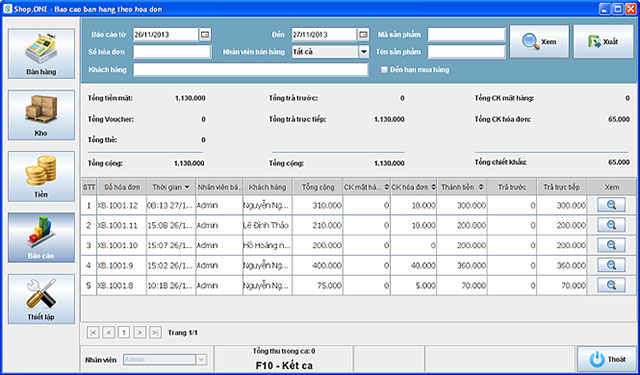
Task: Expand the Nhân viên Admin dropdown at bottom
Action: point(201,359)
